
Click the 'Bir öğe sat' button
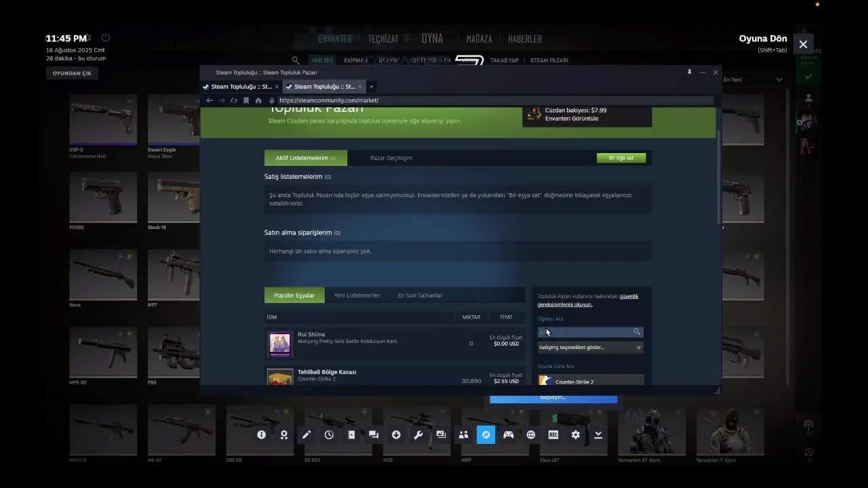click(621, 158)
